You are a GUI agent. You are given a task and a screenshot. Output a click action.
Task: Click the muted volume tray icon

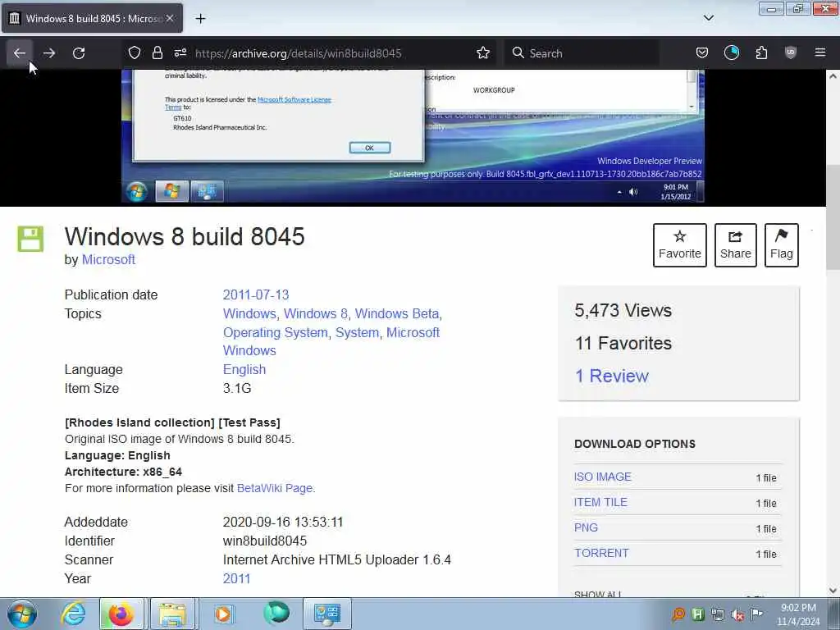737,615
